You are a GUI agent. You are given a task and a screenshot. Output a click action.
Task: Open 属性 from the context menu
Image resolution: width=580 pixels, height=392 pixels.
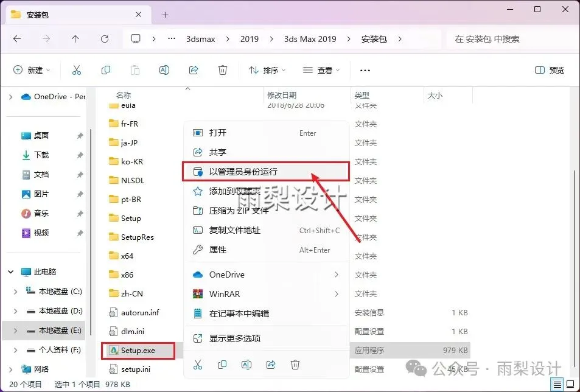[267, 250]
